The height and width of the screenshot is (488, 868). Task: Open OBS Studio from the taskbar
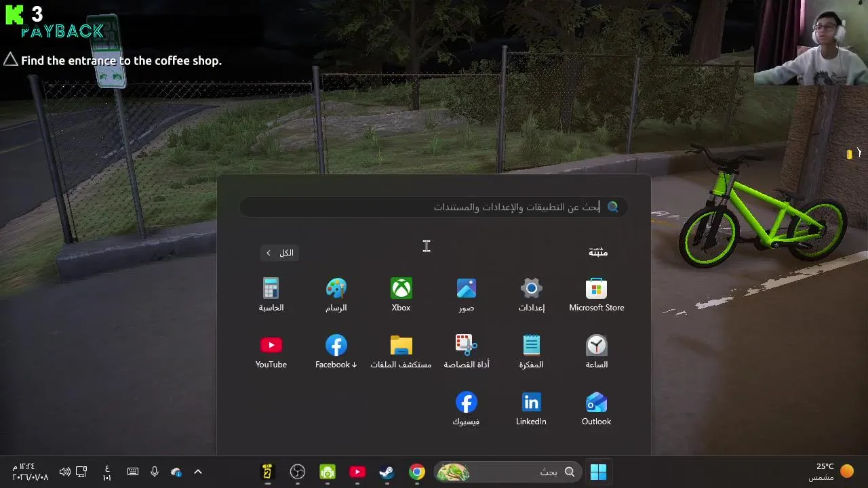pos(298,472)
